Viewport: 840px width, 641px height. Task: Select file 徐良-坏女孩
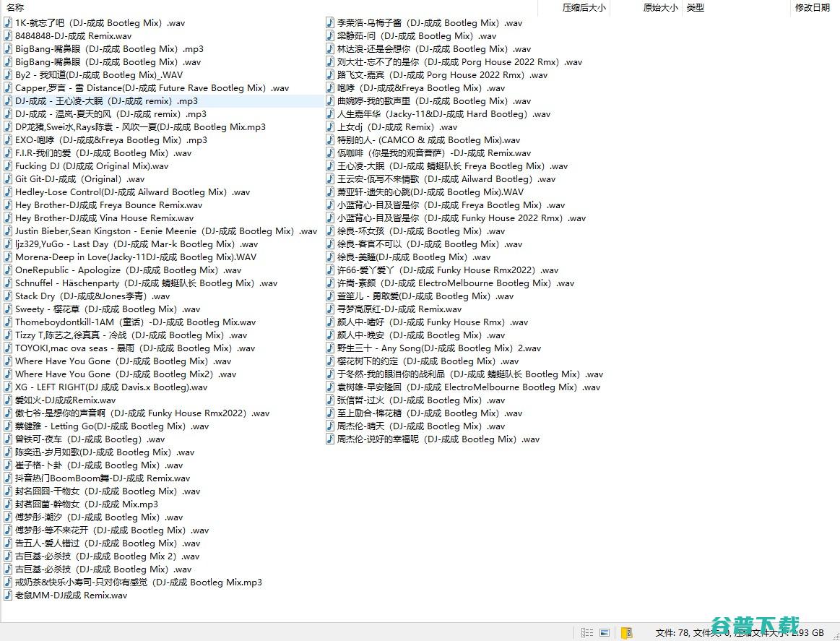coord(421,231)
